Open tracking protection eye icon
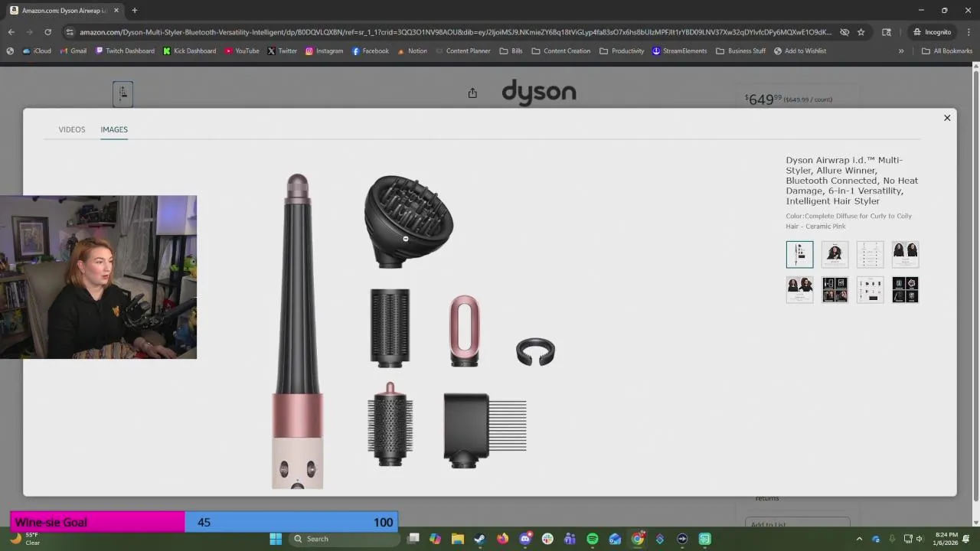980x551 pixels. click(x=844, y=32)
